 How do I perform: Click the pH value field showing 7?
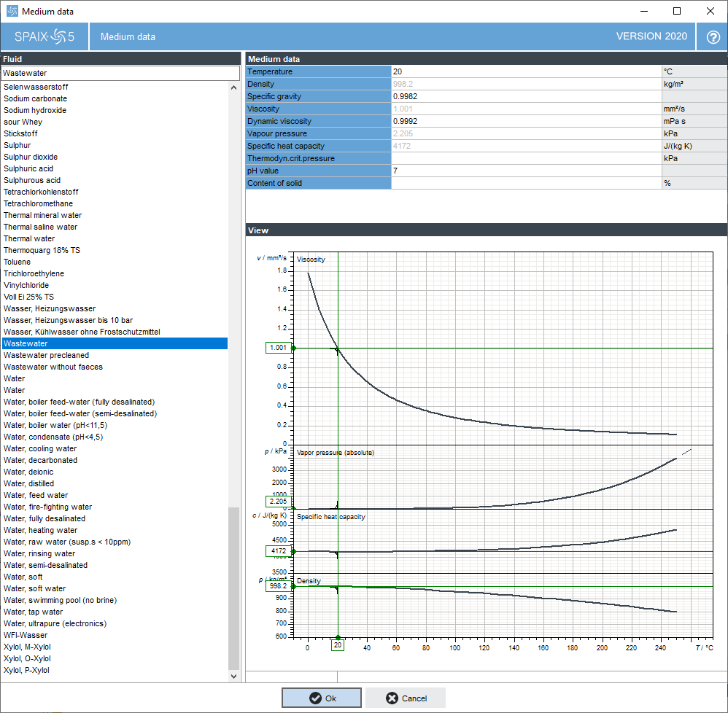pos(527,171)
